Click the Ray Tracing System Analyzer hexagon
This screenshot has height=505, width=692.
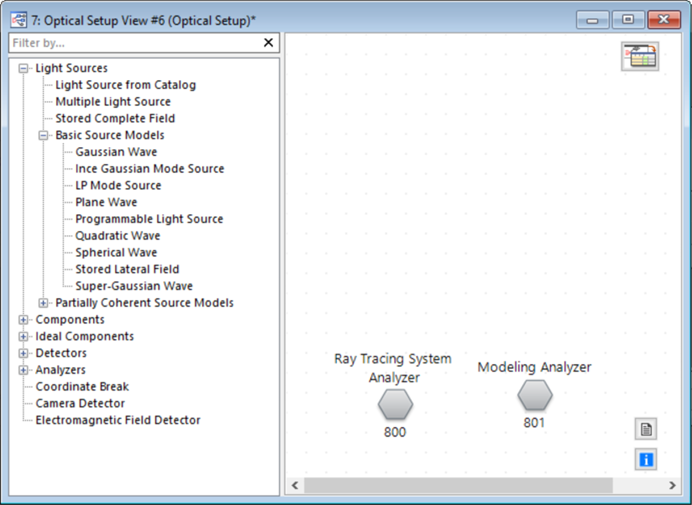[x=395, y=404]
